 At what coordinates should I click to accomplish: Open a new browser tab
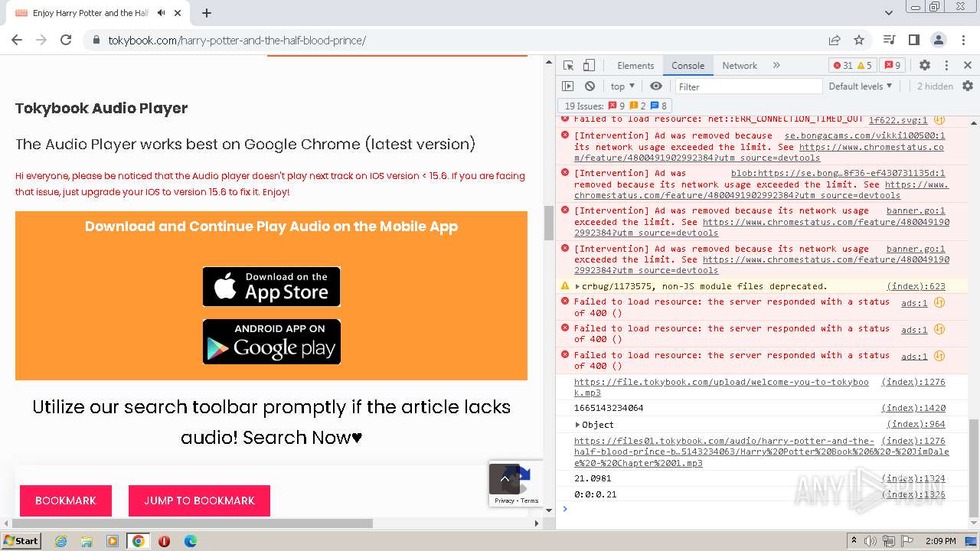tap(207, 13)
